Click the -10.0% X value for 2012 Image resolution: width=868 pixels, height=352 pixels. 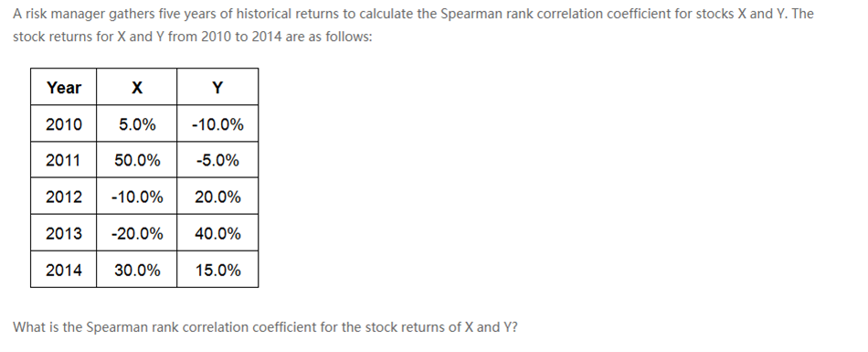tap(137, 197)
